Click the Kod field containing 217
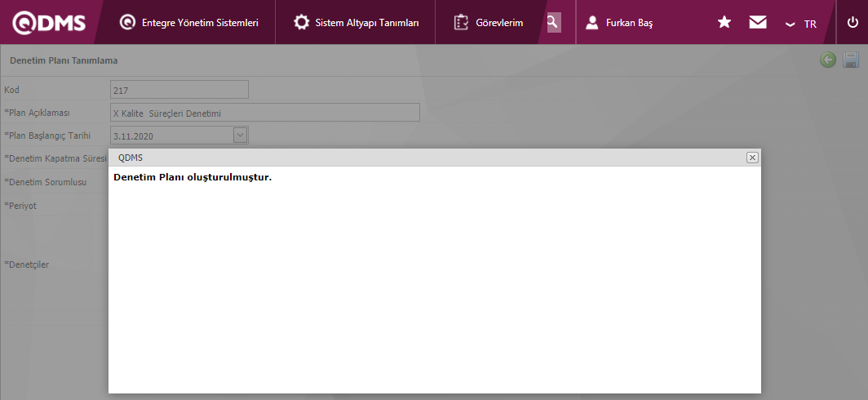Viewport: 868px width, 400px height. [179, 90]
